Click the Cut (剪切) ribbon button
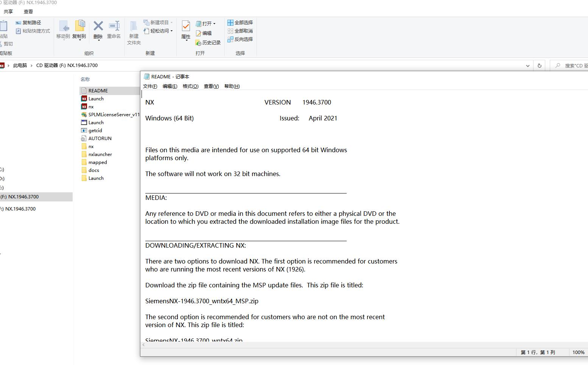The image size is (588, 365). (6, 44)
